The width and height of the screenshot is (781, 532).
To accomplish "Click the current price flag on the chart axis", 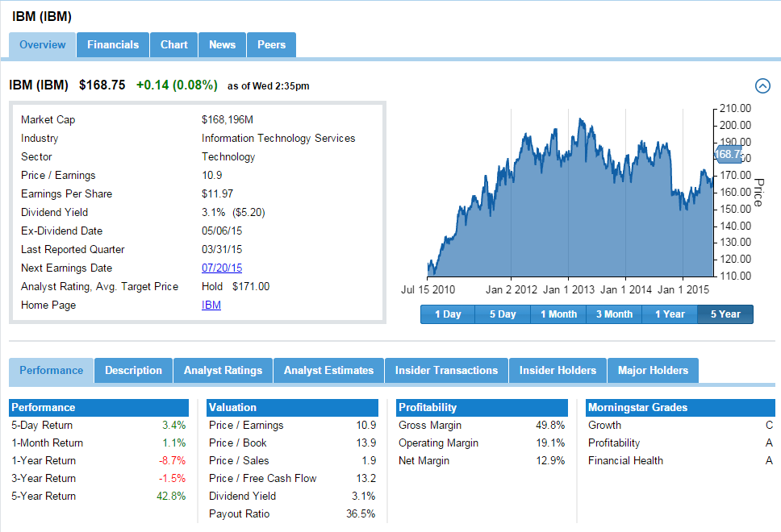I will click(x=729, y=154).
